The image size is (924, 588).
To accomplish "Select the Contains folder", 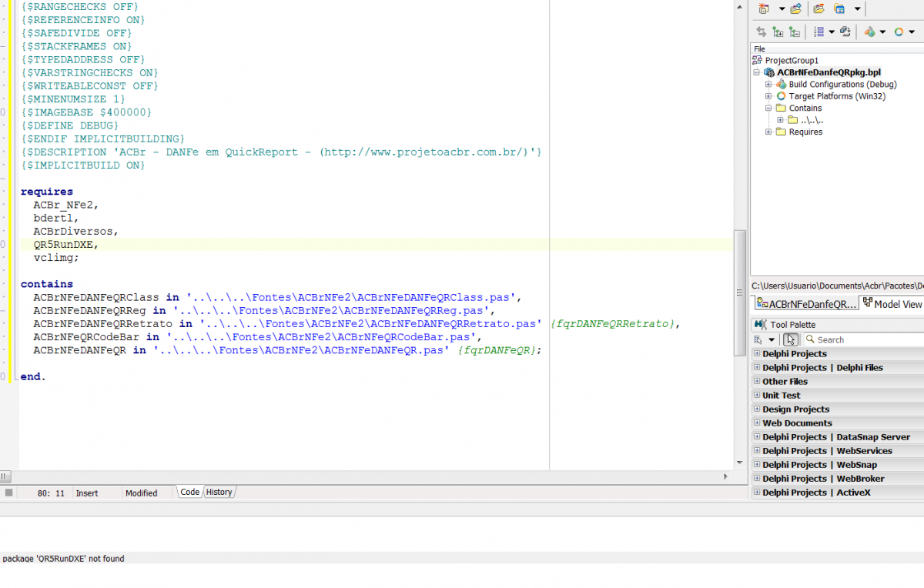I will pyautogui.click(x=805, y=109).
